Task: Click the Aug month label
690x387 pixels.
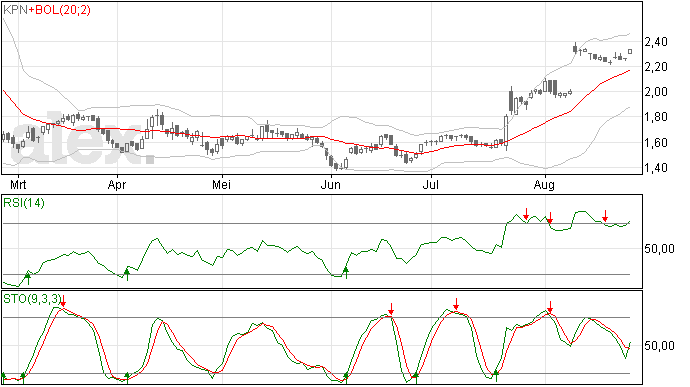Action: click(544, 185)
